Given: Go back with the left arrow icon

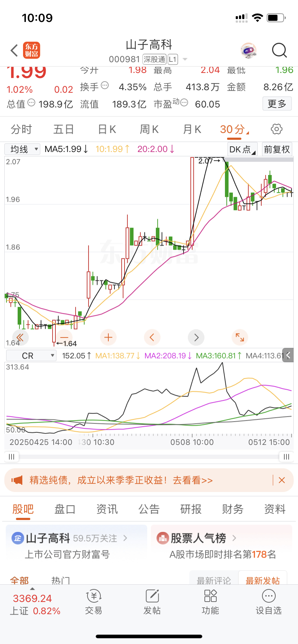Looking at the screenshot, I should point(14,51).
